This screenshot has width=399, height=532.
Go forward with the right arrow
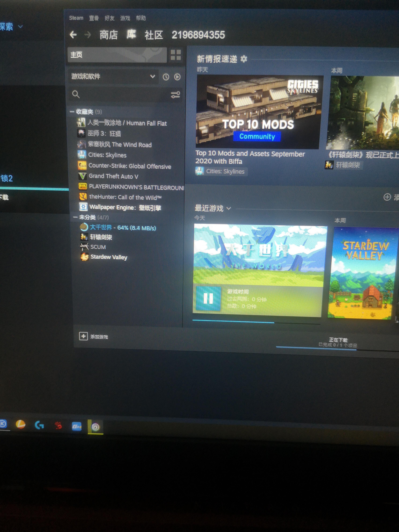88,35
